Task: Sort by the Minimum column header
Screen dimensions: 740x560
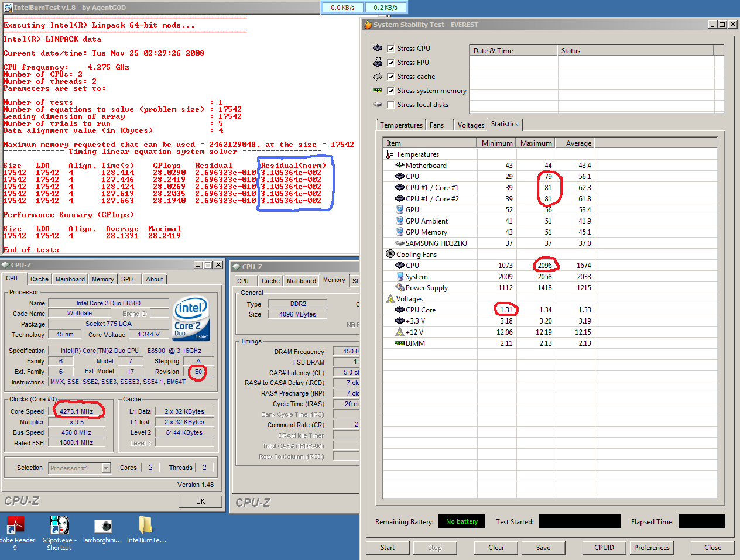Action: 496,143
